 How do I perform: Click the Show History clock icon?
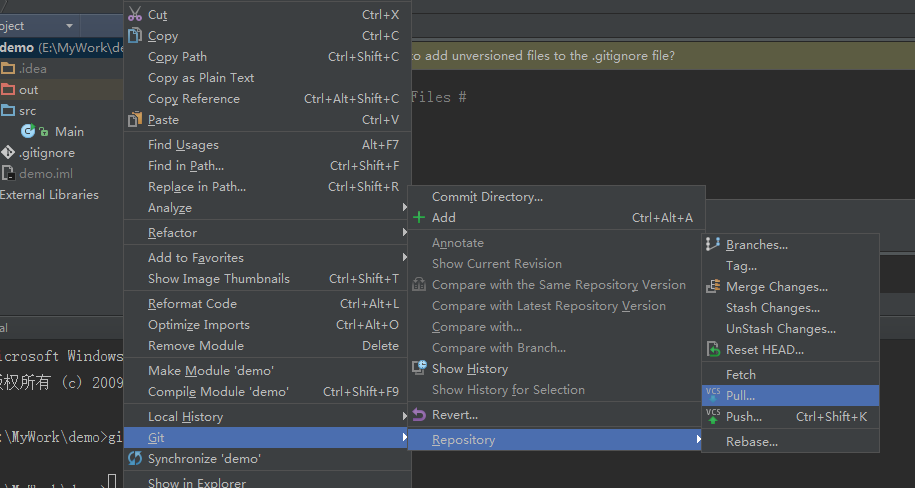tap(419, 368)
